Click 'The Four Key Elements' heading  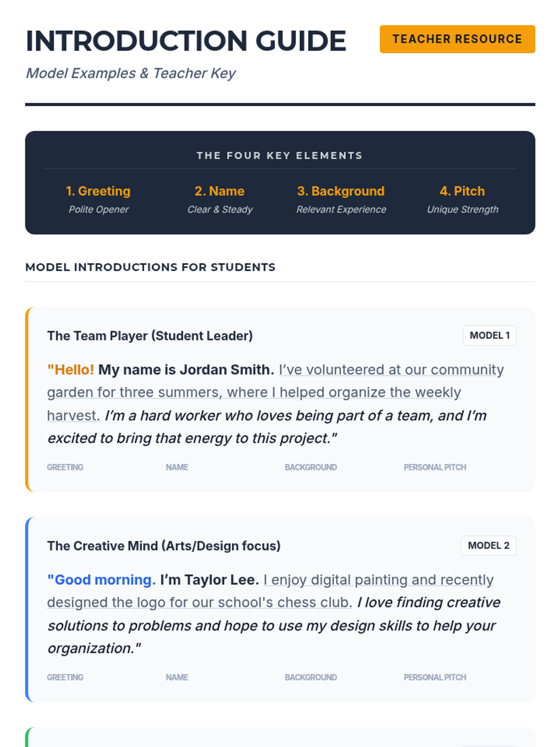tap(280, 155)
